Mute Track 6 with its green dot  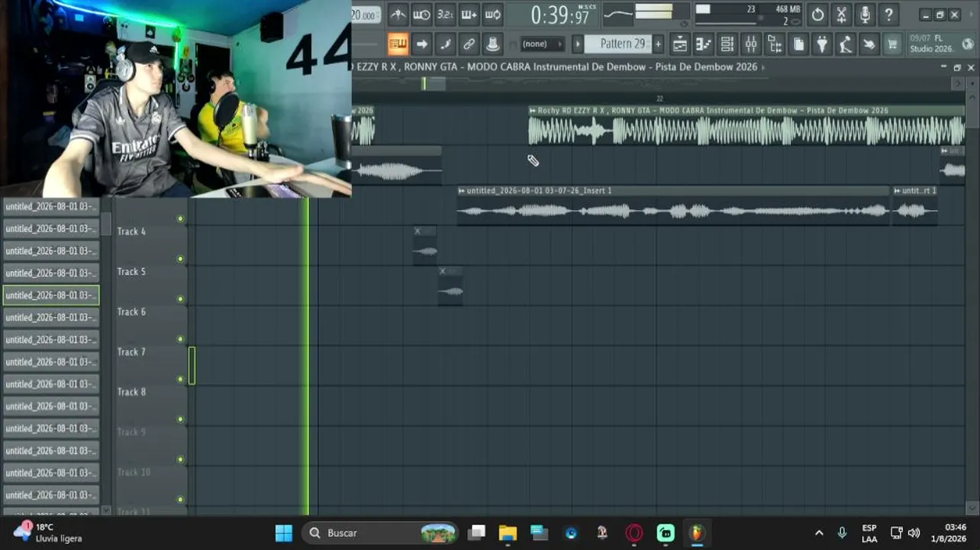tap(180, 339)
